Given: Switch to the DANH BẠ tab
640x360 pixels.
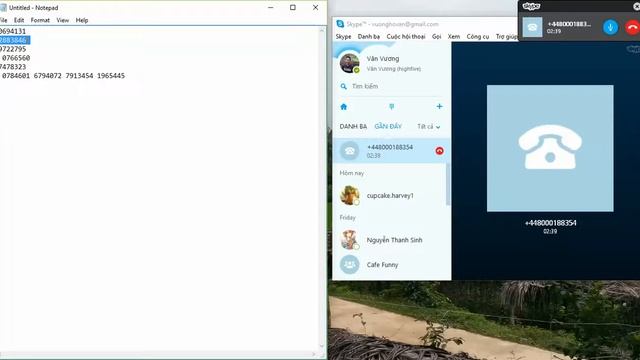Looking at the screenshot, I should [x=353, y=127].
